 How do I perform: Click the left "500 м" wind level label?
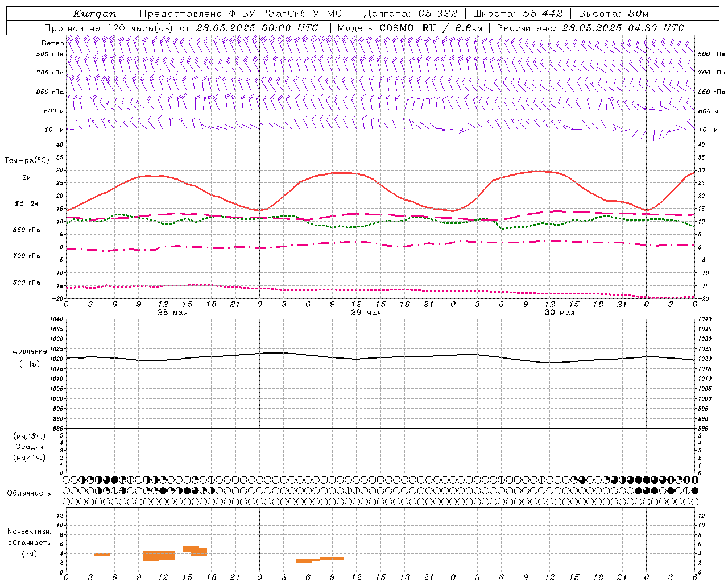coord(55,111)
